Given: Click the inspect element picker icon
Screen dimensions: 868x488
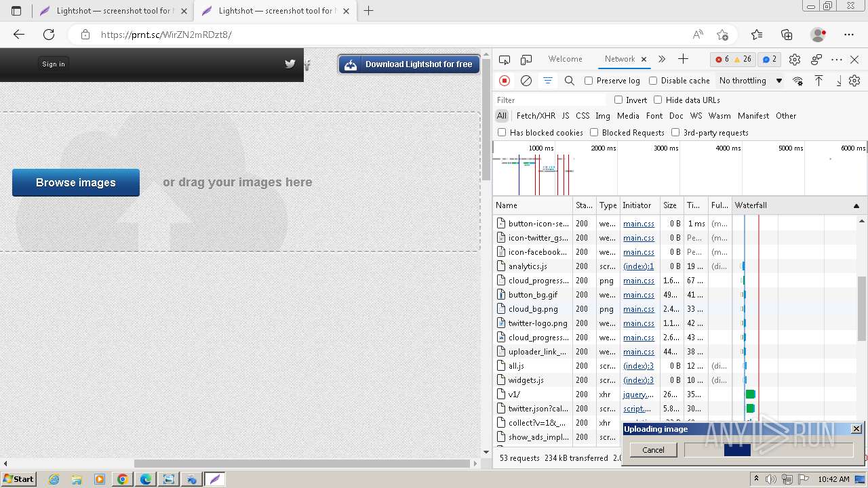Looking at the screenshot, I should pos(504,60).
